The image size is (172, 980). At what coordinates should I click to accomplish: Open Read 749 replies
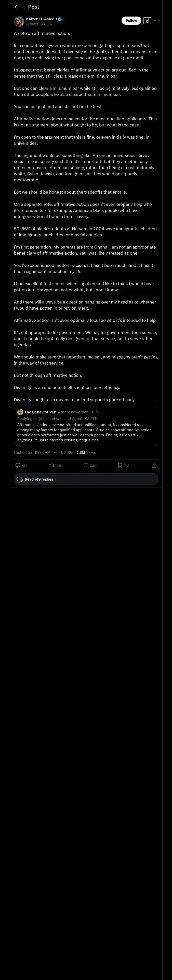[86, 479]
